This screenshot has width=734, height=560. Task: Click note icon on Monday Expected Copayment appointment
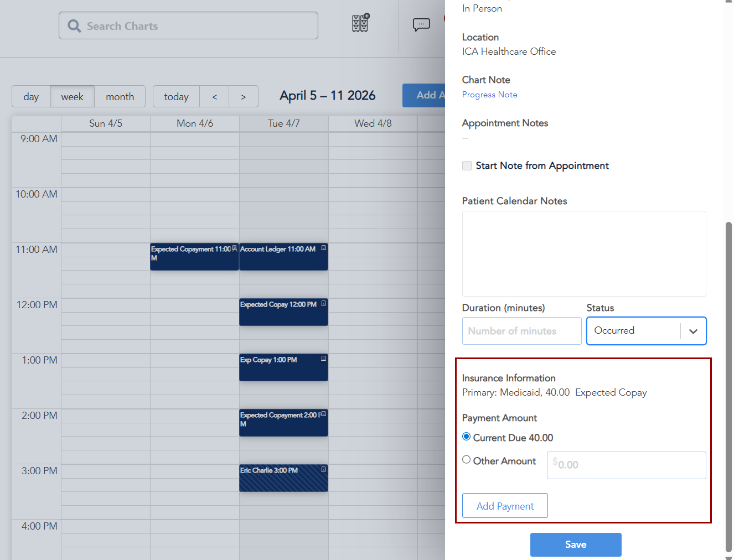click(x=235, y=248)
